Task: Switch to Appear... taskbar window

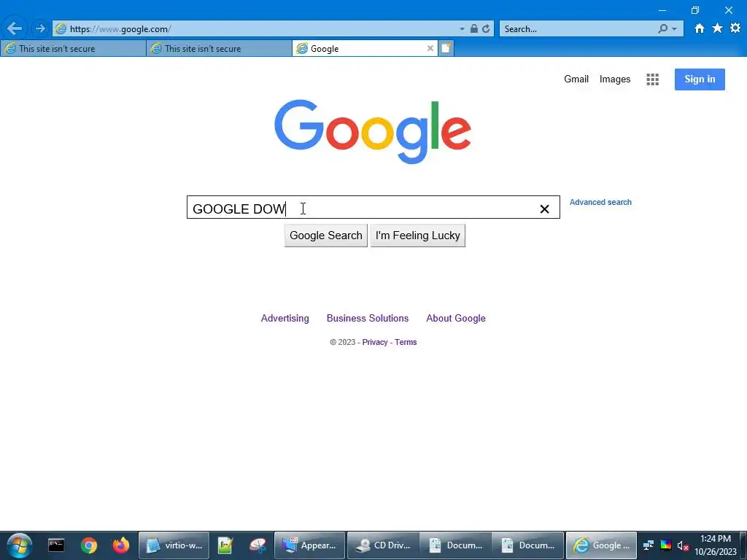Action: [309, 545]
